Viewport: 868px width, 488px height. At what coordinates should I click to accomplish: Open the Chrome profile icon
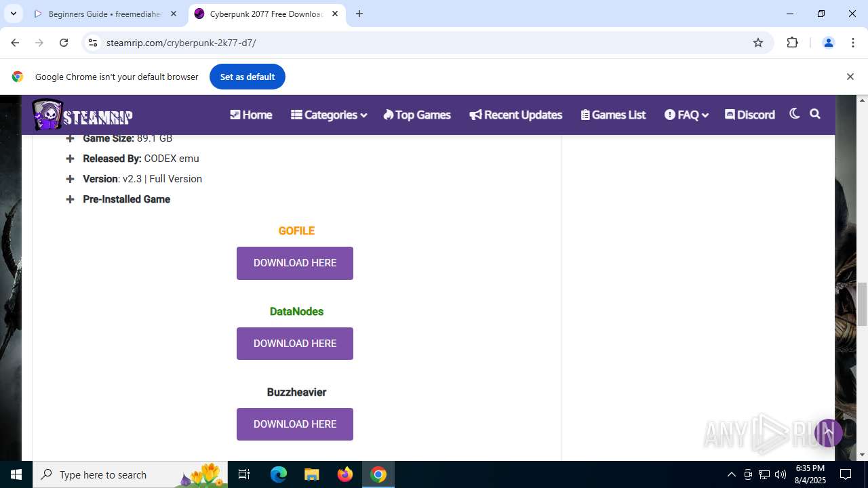pos(828,43)
